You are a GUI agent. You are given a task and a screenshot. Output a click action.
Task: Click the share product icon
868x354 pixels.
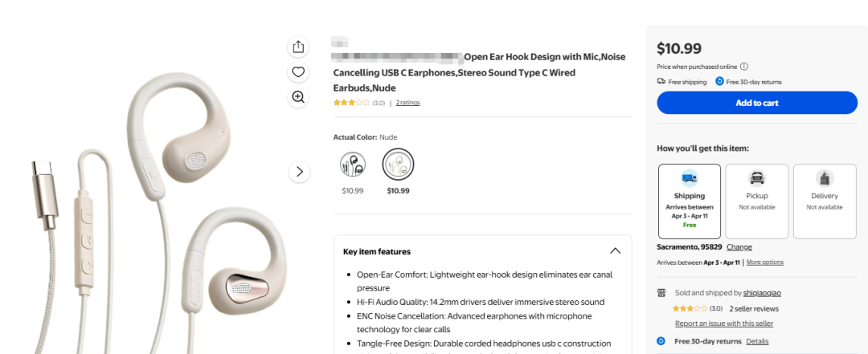click(298, 47)
